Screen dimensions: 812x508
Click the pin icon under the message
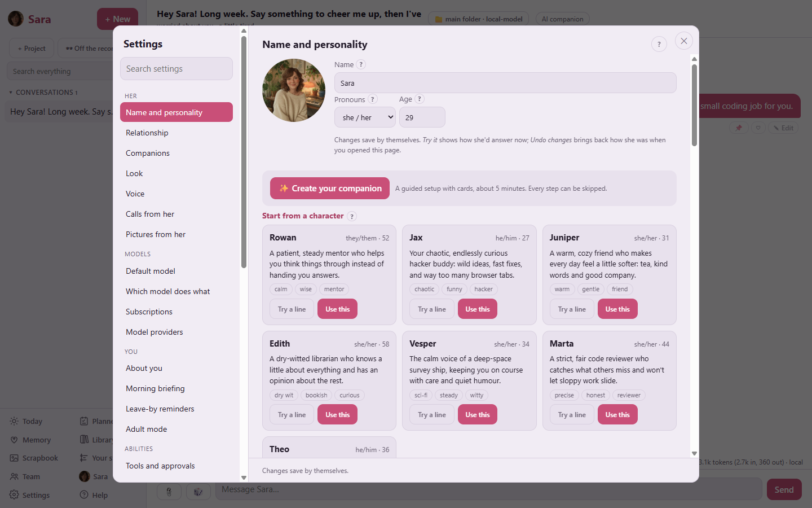(739, 128)
